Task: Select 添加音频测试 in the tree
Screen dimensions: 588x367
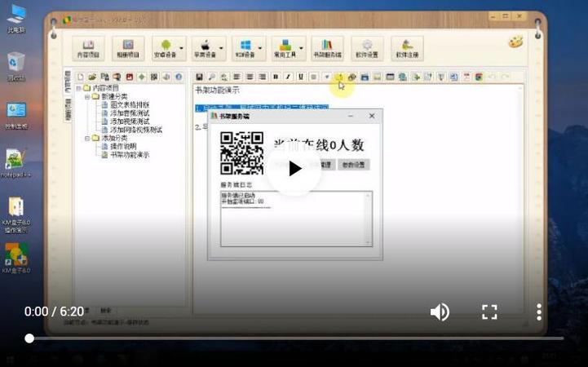Action: click(130, 113)
